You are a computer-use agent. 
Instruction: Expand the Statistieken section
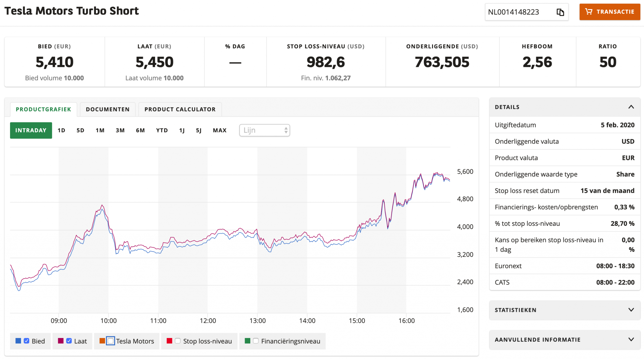point(631,310)
